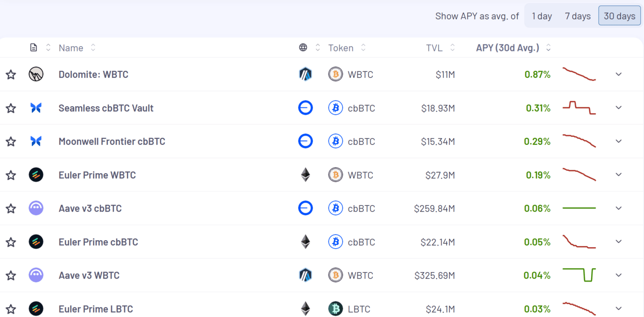Favorite the Aave v3 WBTC pool

[11, 276]
